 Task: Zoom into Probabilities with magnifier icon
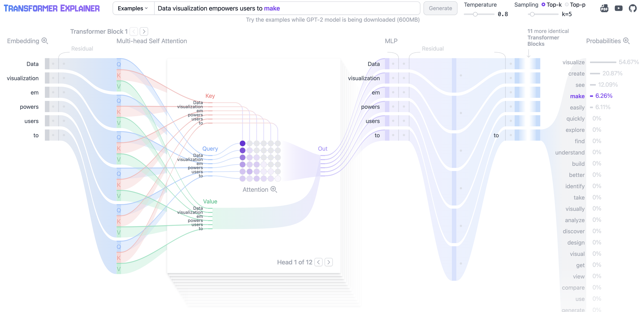[x=626, y=41]
